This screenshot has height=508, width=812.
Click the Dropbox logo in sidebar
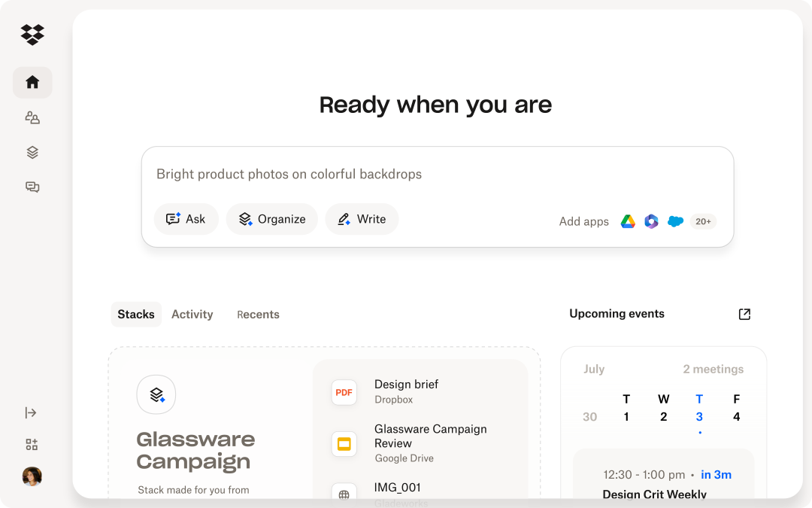pos(32,35)
